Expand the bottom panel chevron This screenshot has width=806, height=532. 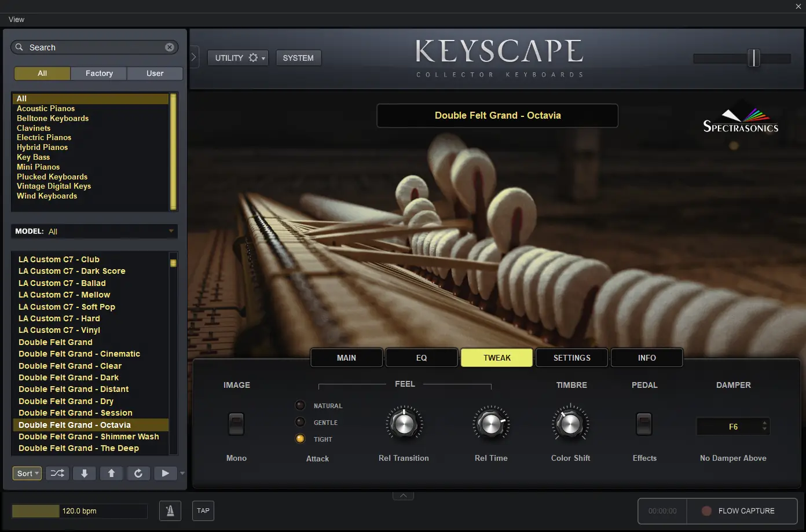coord(404,496)
